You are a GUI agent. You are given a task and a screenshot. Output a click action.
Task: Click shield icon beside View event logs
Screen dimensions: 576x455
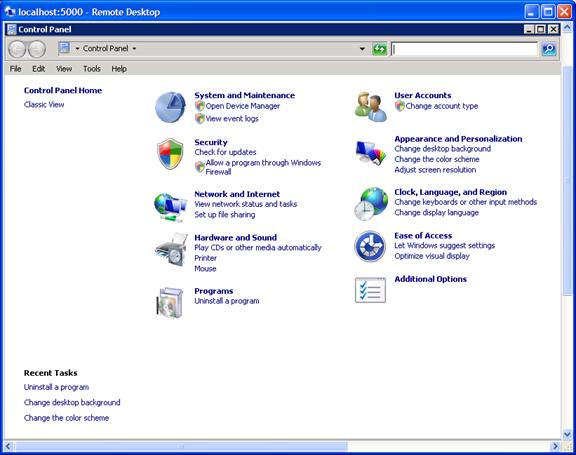pos(199,119)
